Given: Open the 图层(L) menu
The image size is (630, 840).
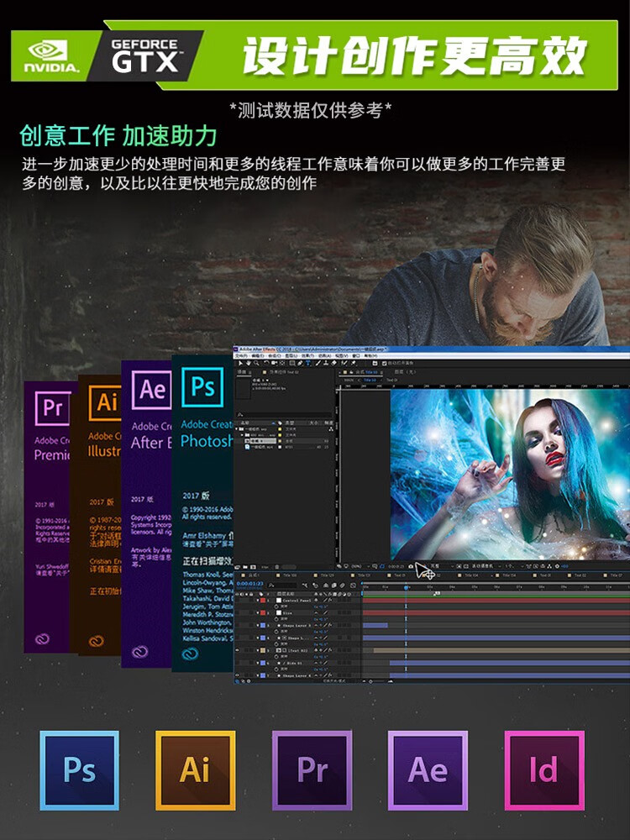Looking at the screenshot, I should (x=291, y=355).
